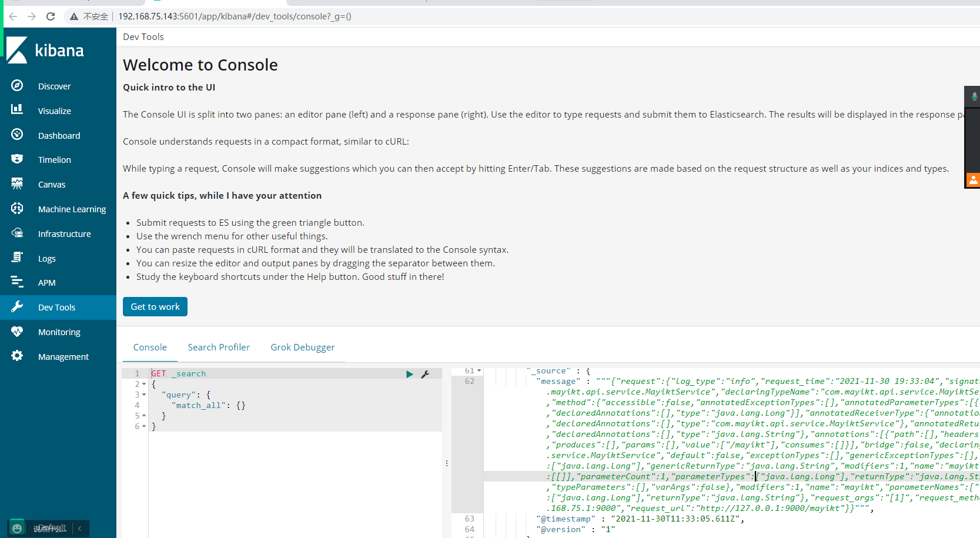Click the orange person icon on right edge
The height and width of the screenshot is (538, 980).
point(974,180)
